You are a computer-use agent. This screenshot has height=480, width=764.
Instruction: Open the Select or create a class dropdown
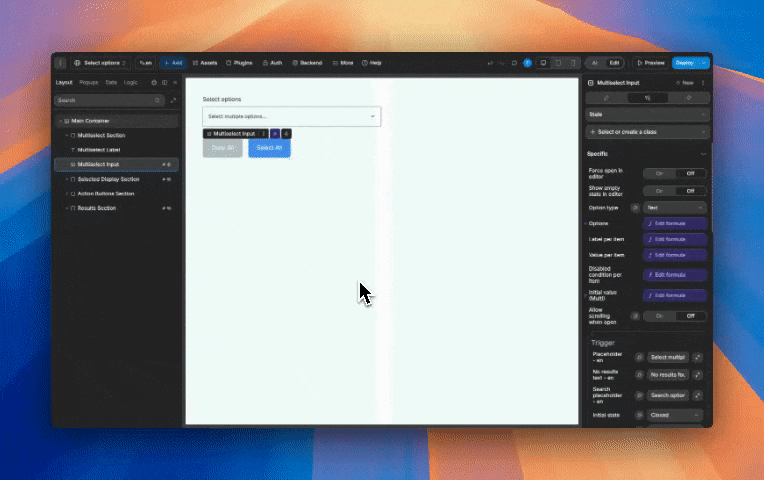[x=647, y=132]
